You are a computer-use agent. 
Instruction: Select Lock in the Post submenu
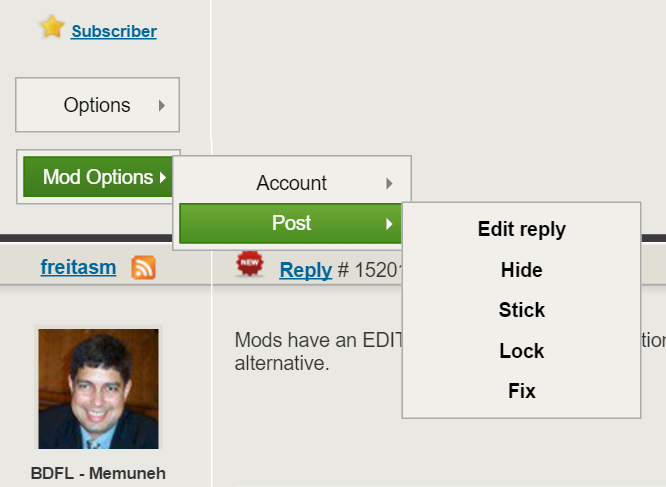pyautogui.click(x=522, y=351)
